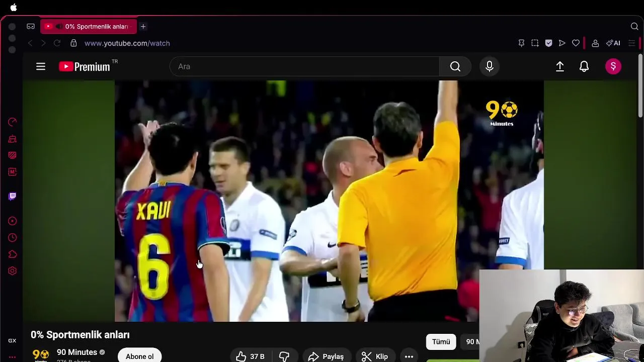Open the M icon in sidebar

click(x=13, y=172)
